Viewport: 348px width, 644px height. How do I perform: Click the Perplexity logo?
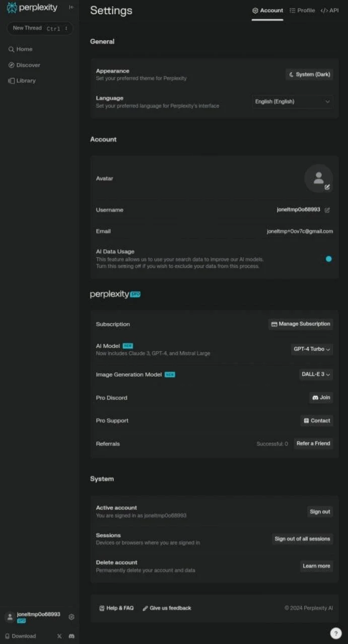point(32,8)
